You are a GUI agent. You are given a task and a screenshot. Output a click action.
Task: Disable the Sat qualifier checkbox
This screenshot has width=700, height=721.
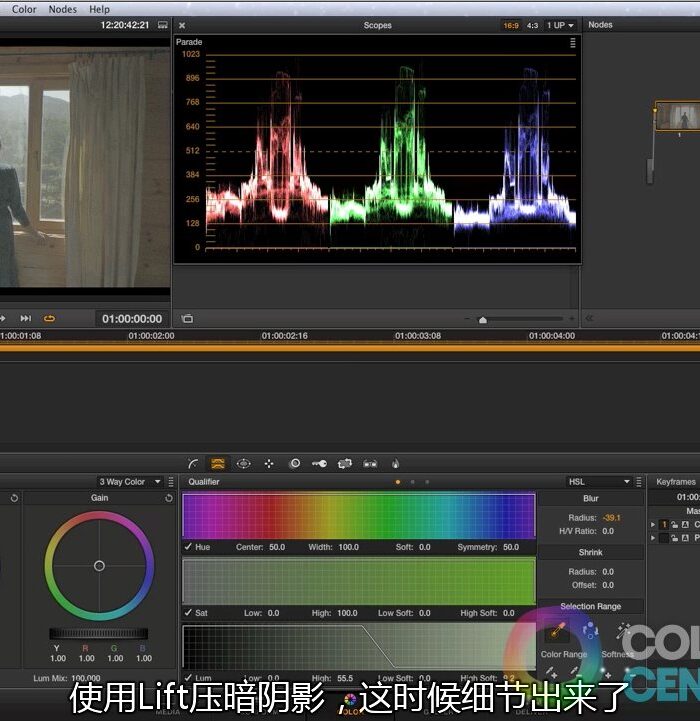point(188,613)
